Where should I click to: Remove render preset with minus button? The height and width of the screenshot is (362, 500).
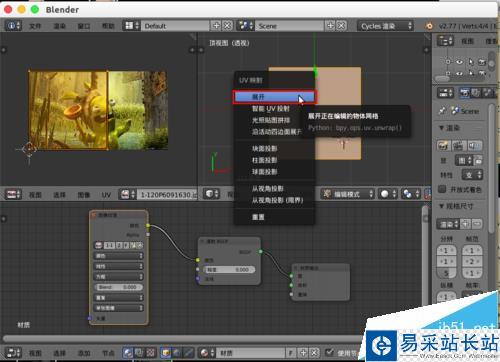(477, 224)
